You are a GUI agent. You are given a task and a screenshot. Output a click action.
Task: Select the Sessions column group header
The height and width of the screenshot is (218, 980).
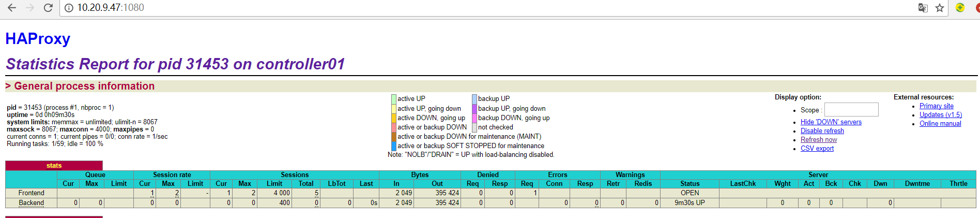click(295, 175)
